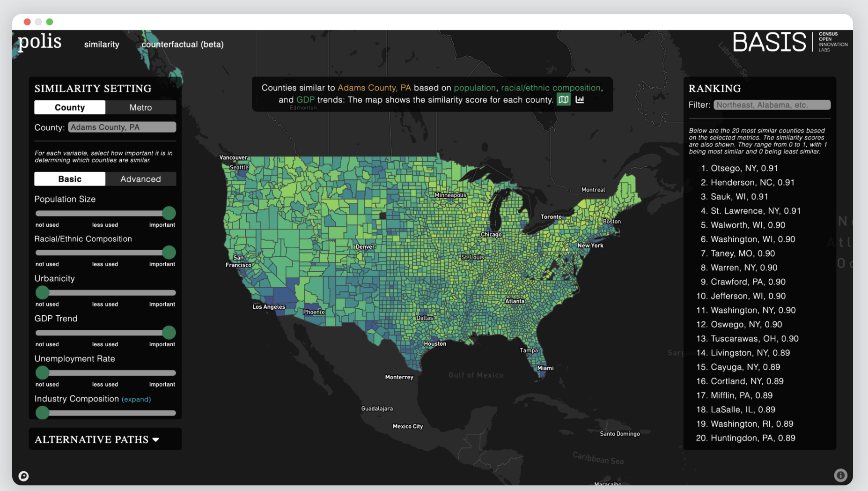Click the Urbanicity slider handle

(43, 292)
